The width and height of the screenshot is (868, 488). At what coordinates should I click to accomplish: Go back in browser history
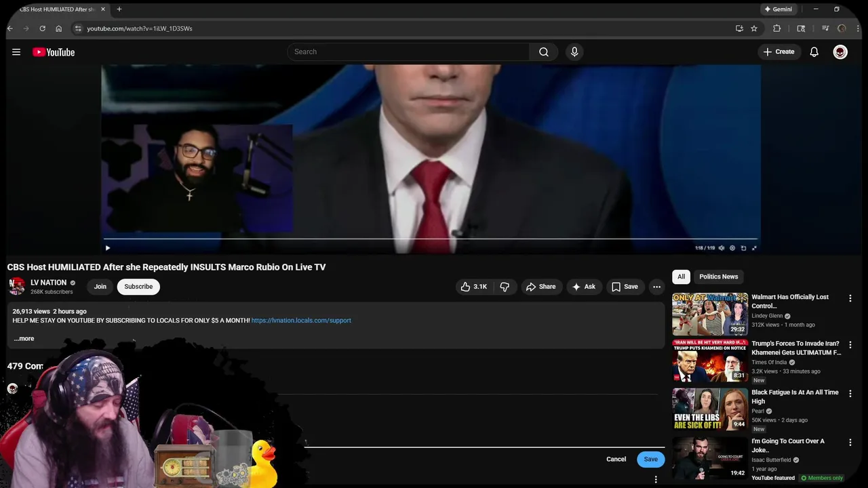(x=10, y=28)
